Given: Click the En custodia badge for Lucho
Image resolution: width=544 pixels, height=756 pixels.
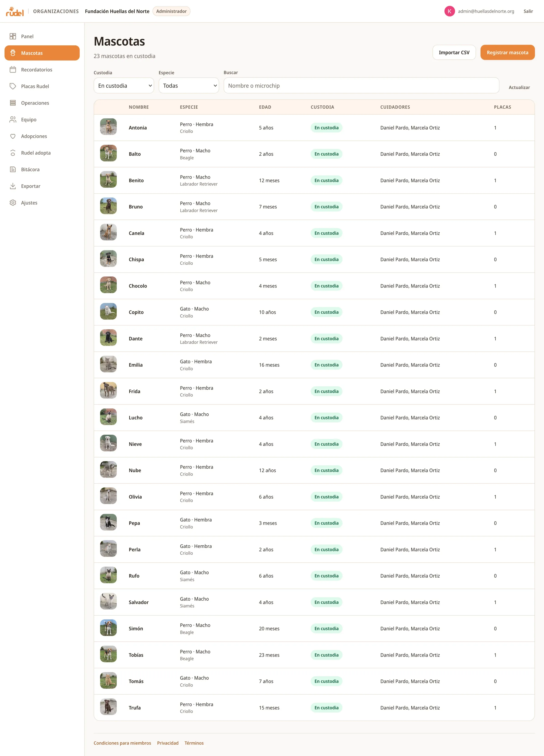Looking at the screenshot, I should (x=326, y=418).
